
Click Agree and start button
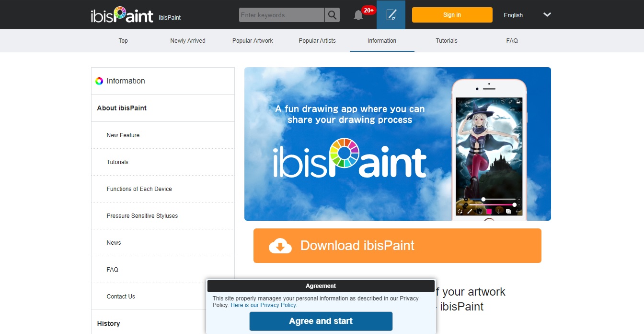321,321
